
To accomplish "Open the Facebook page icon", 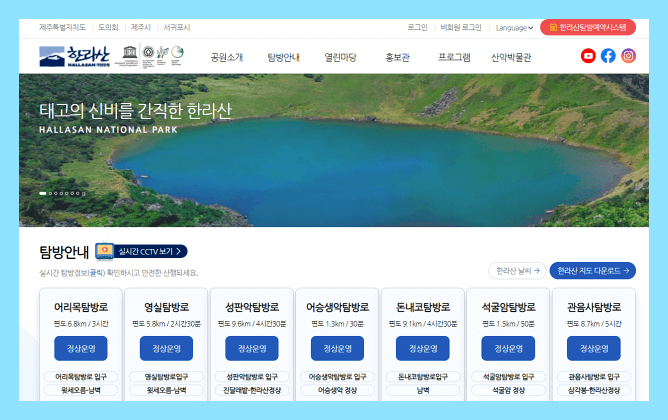I will [x=608, y=56].
